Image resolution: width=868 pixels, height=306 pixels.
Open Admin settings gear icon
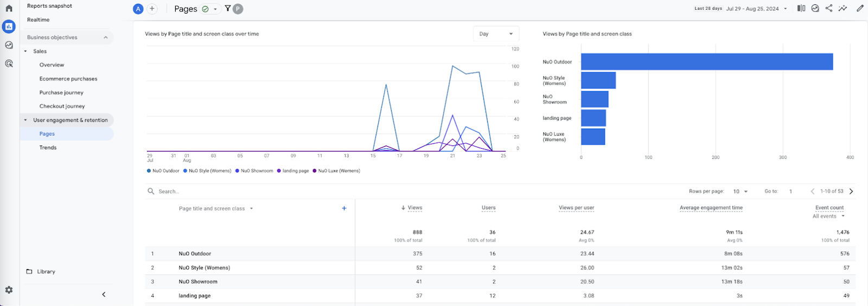tap(9, 290)
